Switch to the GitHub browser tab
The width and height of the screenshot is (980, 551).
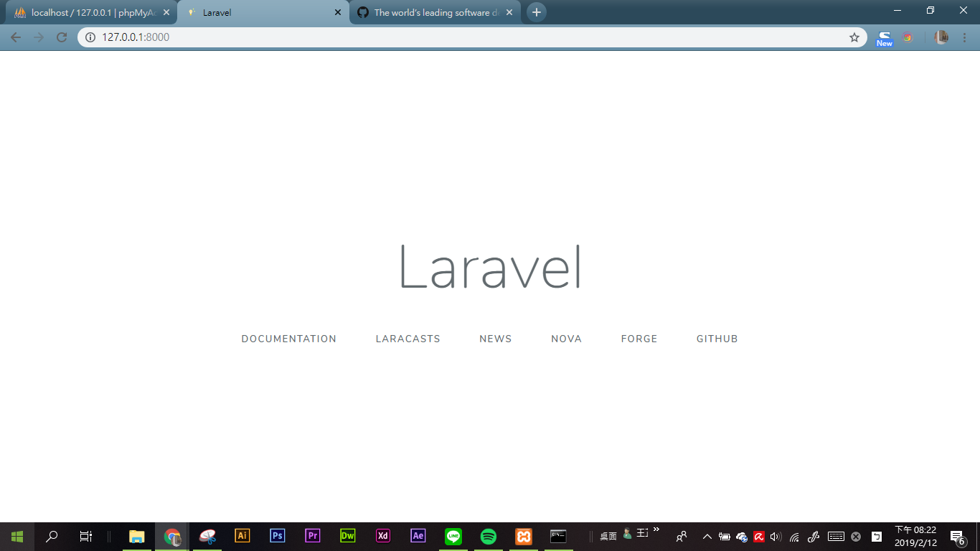[435, 13]
